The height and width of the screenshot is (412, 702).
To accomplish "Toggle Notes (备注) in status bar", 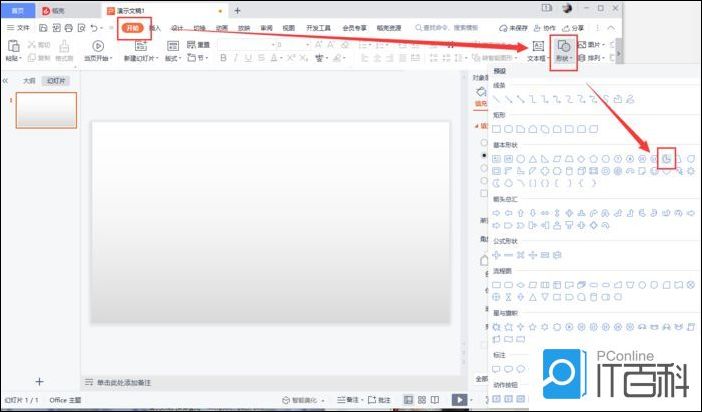I will click(349, 399).
